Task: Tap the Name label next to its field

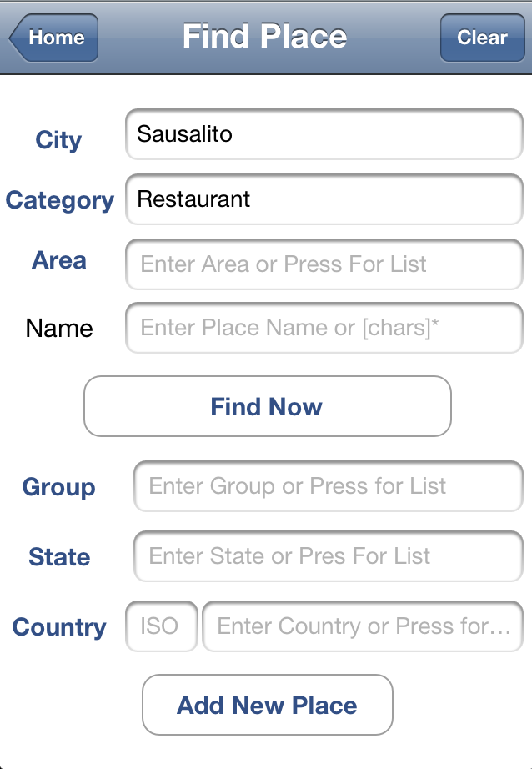Action: coord(58,329)
